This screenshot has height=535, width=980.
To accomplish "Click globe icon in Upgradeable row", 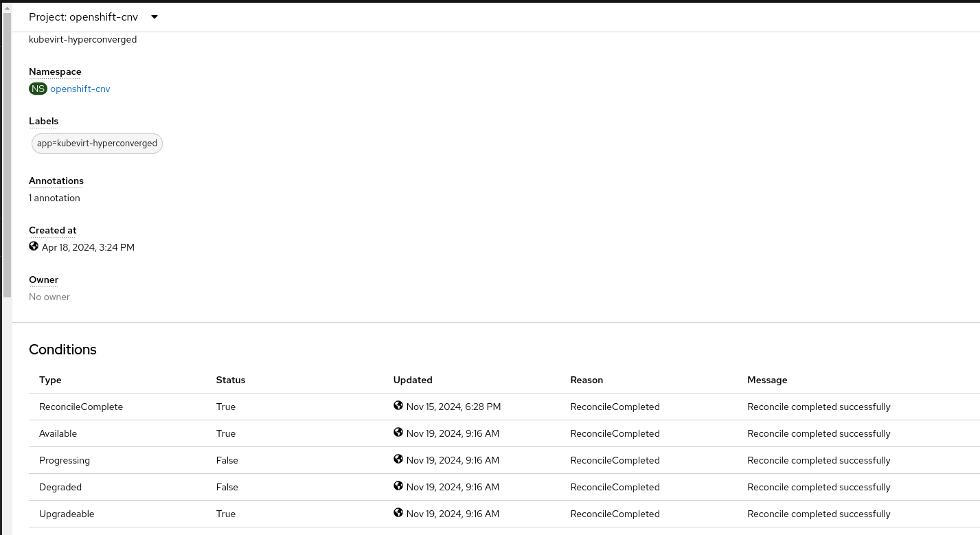I will pyautogui.click(x=398, y=513).
